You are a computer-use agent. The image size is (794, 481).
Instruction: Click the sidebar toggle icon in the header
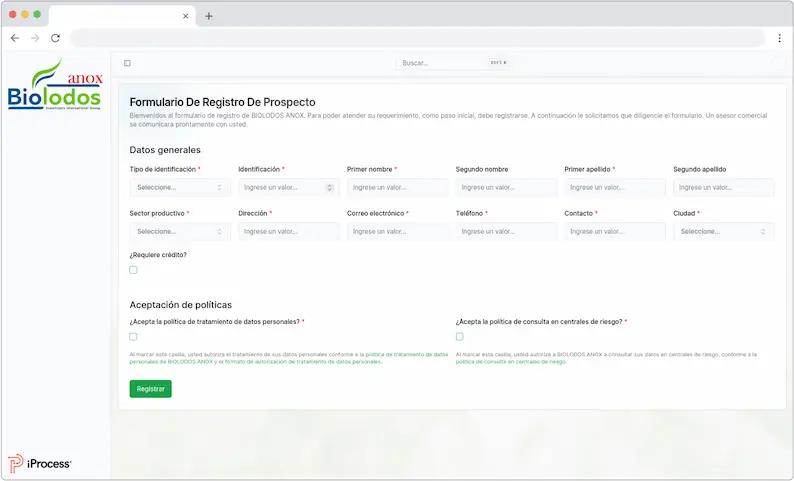pyautogui.click(x=127, y=63)
